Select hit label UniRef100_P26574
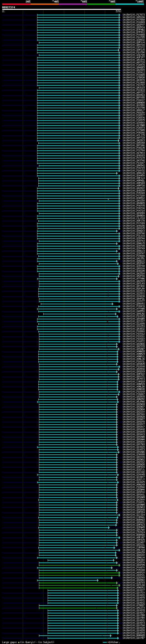 pos(134,65)
